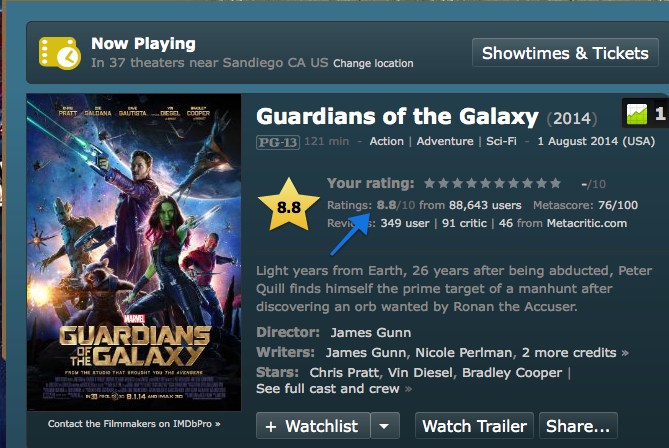Open the Watchlist dropdown arrow
669x448 pixels.
click(x=385, y=426)
